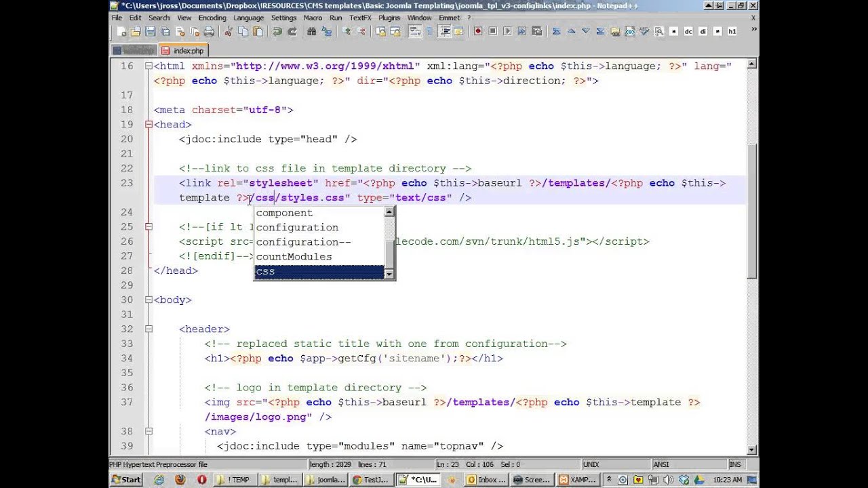
Task: Click the Redo arrow icon
Action: click(x=292, y=31)
